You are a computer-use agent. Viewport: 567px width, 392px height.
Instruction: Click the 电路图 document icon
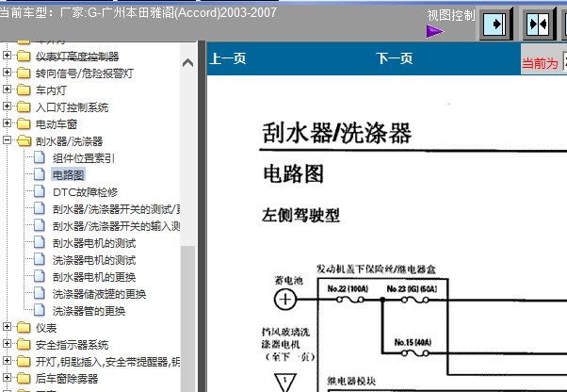(40, 174)
